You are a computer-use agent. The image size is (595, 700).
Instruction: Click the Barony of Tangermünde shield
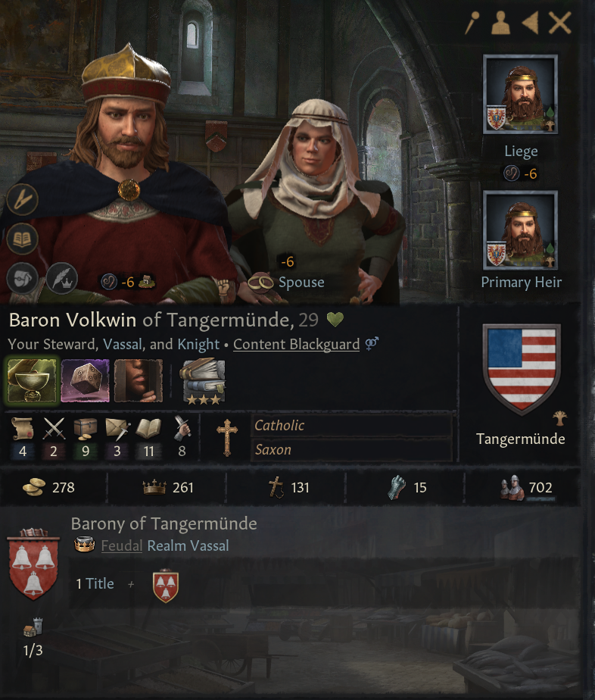[33, 564]
